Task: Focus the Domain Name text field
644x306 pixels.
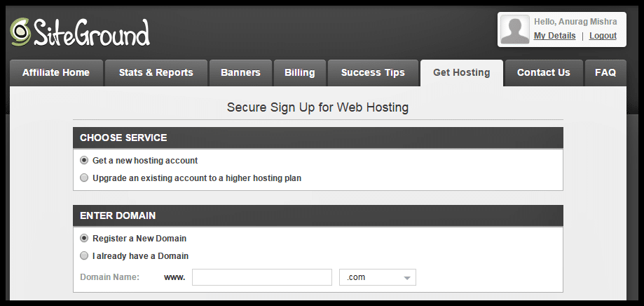Action: coord(262,277)
